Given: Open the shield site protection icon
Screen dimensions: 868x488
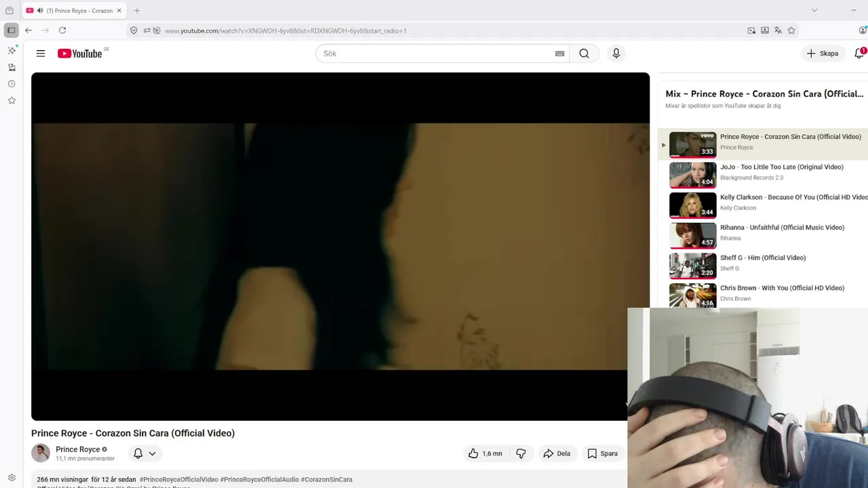Looking at the screenshot, I should [134, 30].
